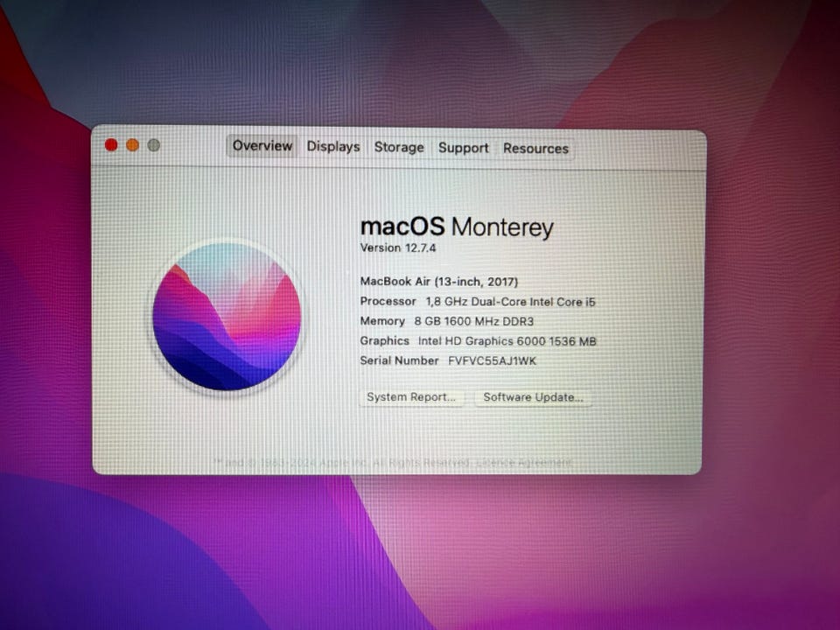Viewport: 840px width, 630px height.
Task: Switch to the Overview tab
Action: 262,146
